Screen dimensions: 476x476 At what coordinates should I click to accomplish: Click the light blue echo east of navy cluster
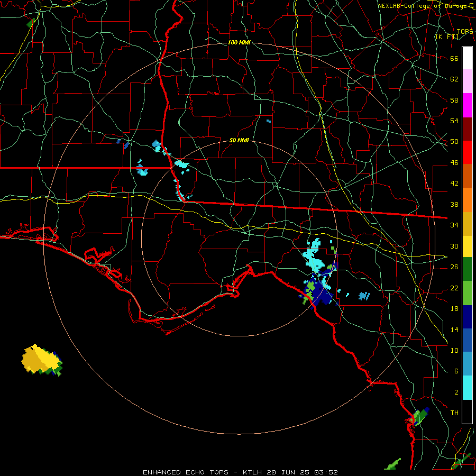pyautogui.click(x=364, y=296)
